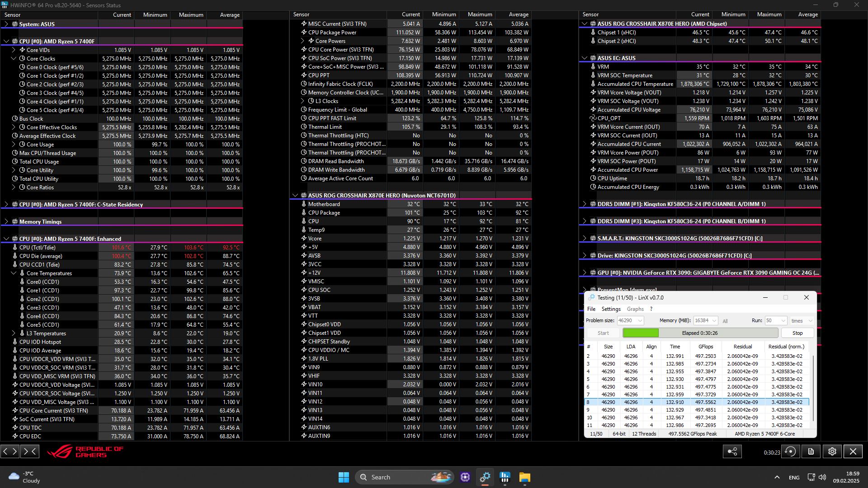Image resolution: width=868 pixels, height=488 pixels.
Task: Collapse the CPU [#0]: AMD Ryzen 5 7400F group
Action: point(6,42)
